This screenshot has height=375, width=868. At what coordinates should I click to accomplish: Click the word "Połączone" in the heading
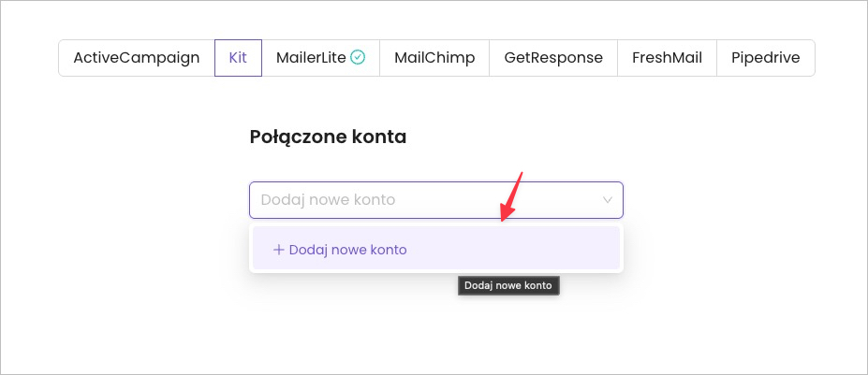295,137
